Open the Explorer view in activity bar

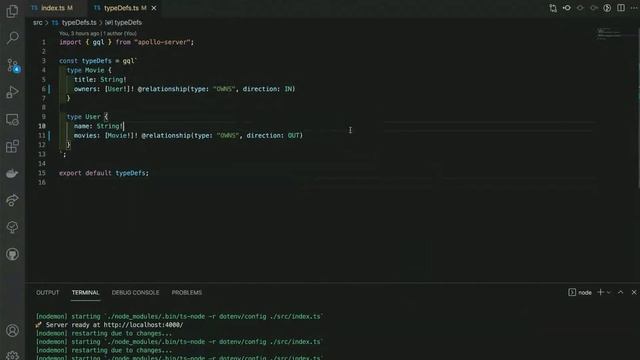[x=12, y=11]
